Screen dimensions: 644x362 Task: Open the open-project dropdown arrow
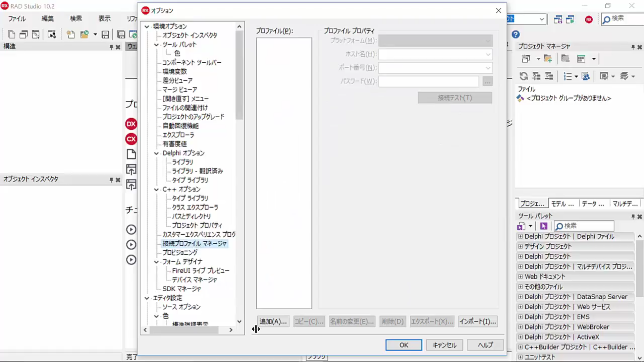tap(95, 35)
